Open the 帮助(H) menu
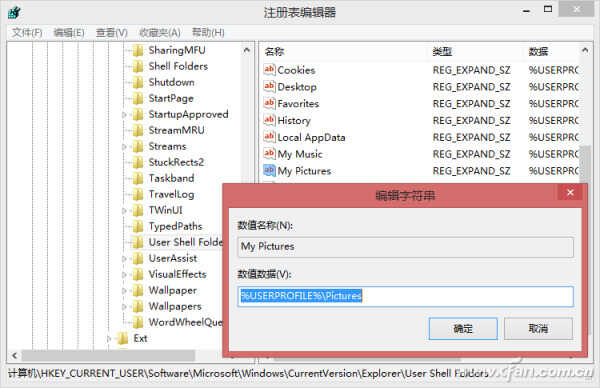The height and width of the screenshot is (388, 600). [208, 33]
